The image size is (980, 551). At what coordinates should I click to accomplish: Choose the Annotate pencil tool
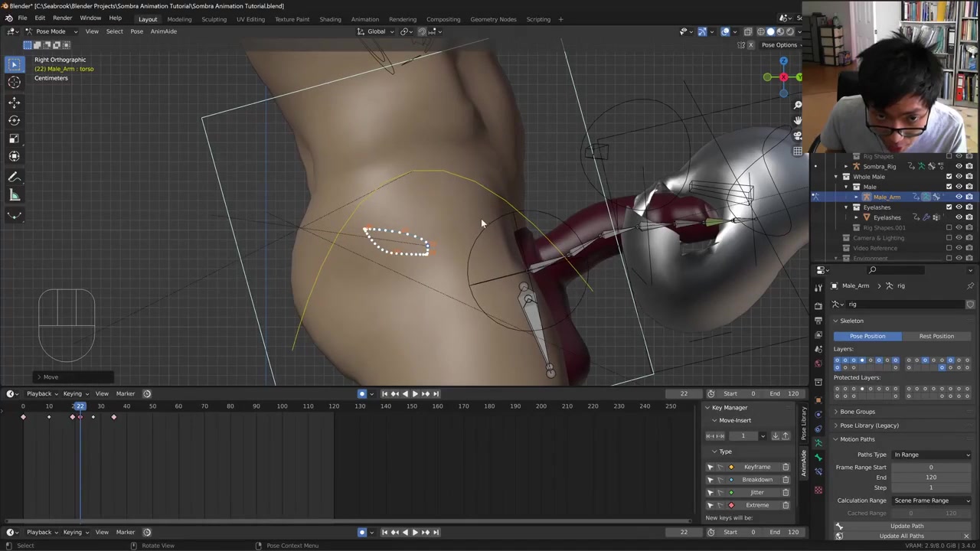(14, 177)
